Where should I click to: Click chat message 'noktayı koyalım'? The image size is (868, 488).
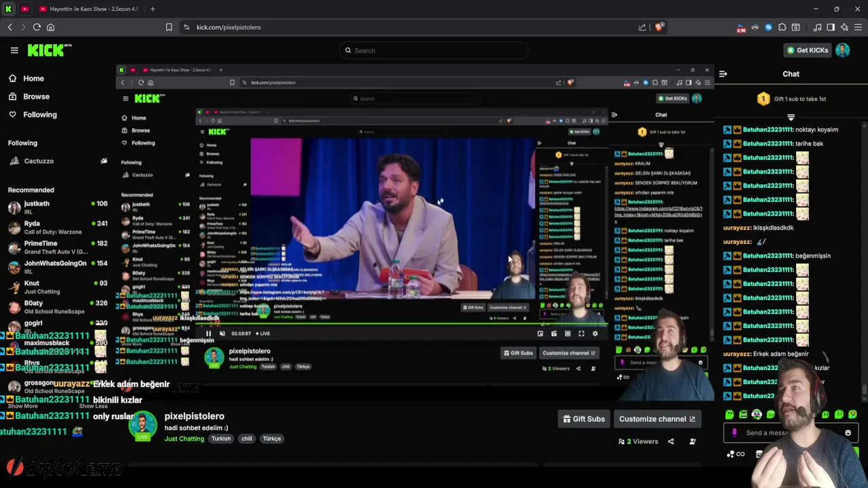[x=816, y=129]
